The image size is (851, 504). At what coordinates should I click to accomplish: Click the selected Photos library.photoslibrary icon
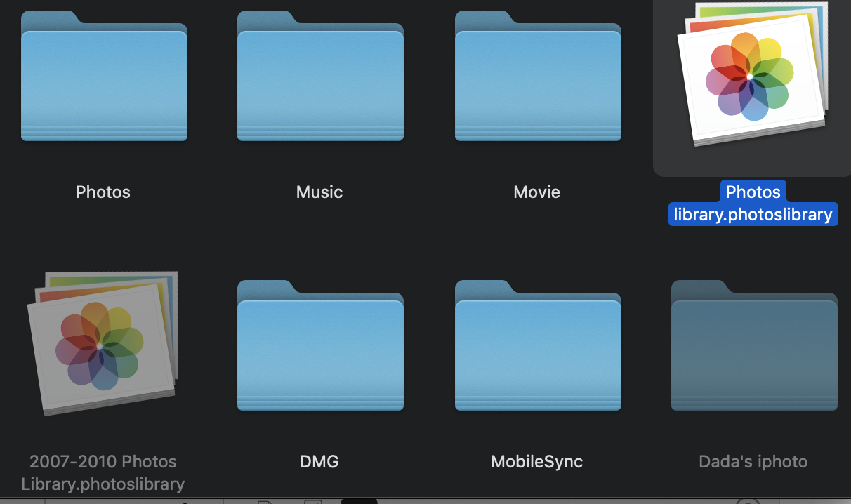pos(753,74)
